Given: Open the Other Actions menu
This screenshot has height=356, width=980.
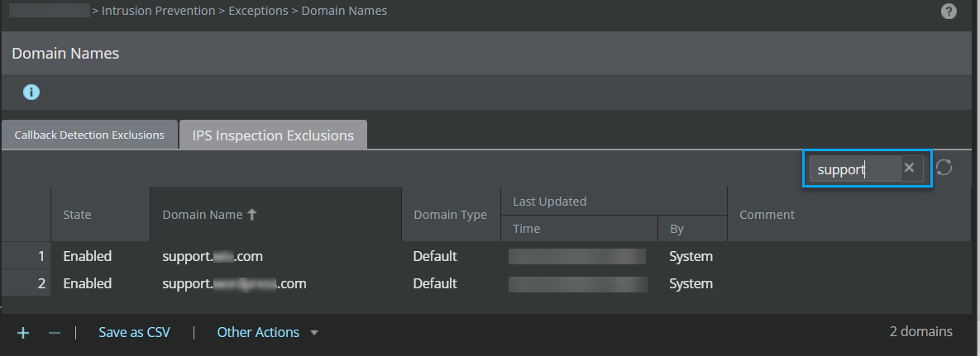Looking at the screenshot, I should pyautogui.click(x=257, y=332).
